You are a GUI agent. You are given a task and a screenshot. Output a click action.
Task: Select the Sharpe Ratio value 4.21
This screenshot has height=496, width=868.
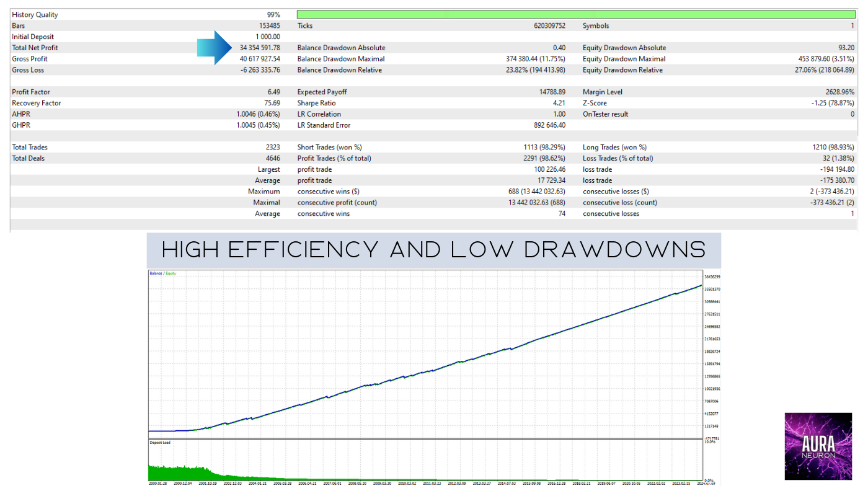559,103
